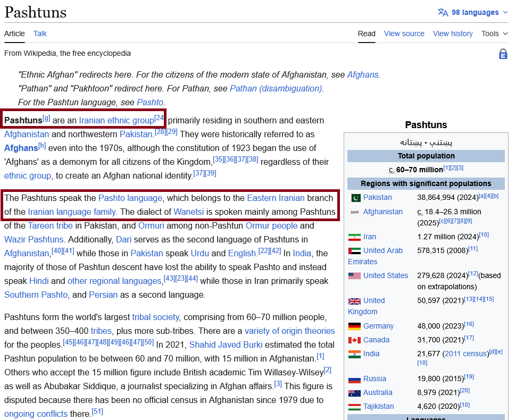Click the tribes link

point(101,331)
